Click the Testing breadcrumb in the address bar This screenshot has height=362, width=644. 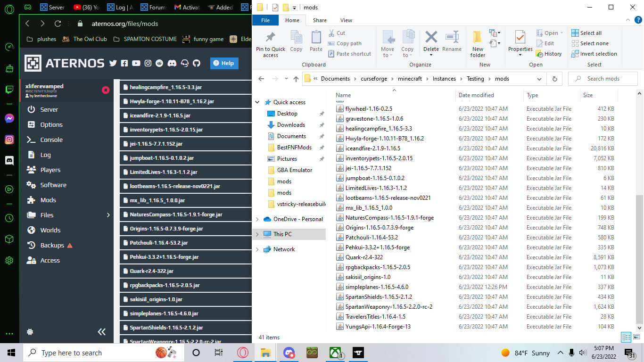tap(475, 79)
